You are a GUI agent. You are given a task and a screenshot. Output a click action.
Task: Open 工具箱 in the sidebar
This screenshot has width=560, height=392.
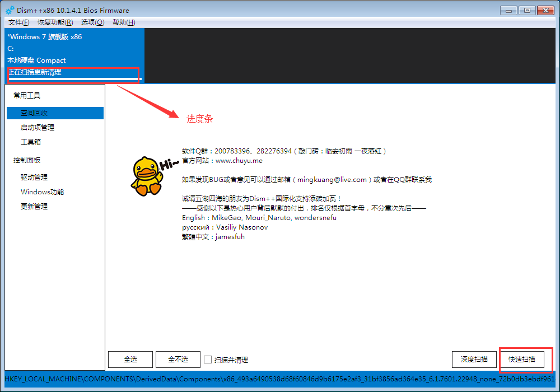(x=31, y=142)
